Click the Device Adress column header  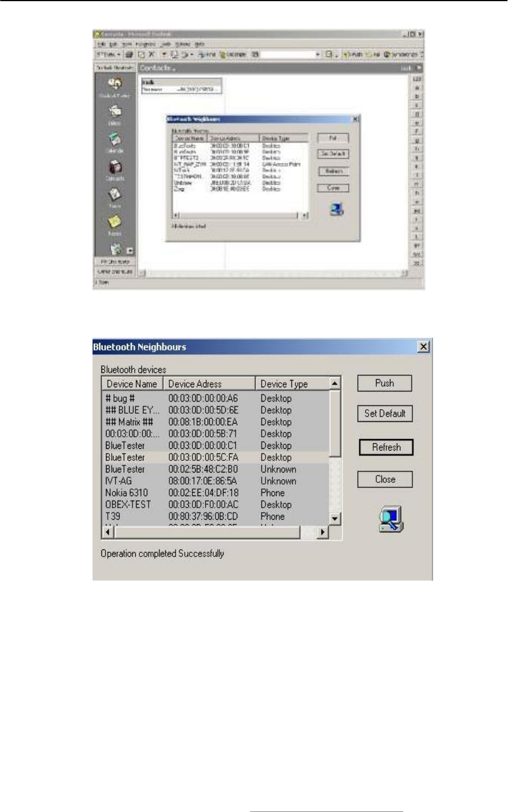click(x=209, y=384)
